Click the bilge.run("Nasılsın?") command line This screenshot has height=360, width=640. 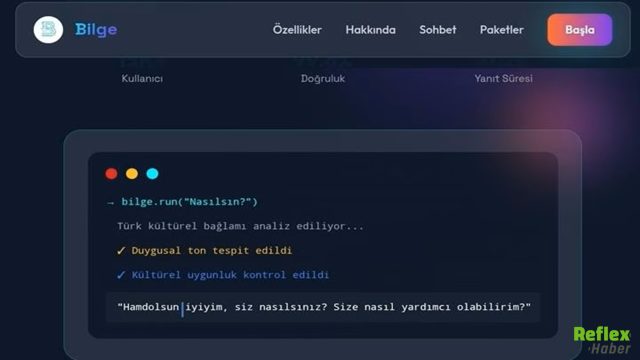189,202
